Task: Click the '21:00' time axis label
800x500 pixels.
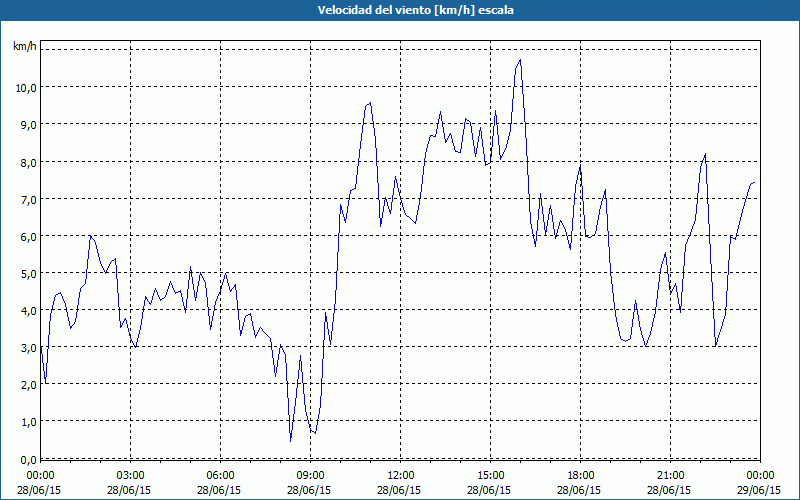Action: click(670, 476)
